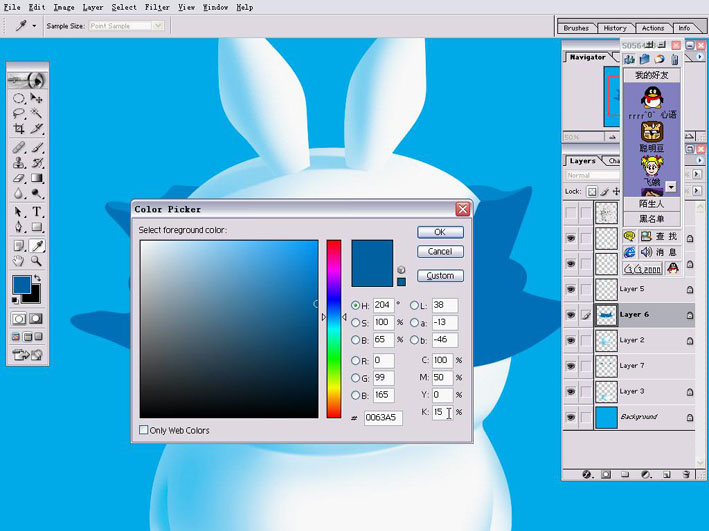709x531 pixels.
Task: Click the swap foreground/background colors icon
Action: 38,278
